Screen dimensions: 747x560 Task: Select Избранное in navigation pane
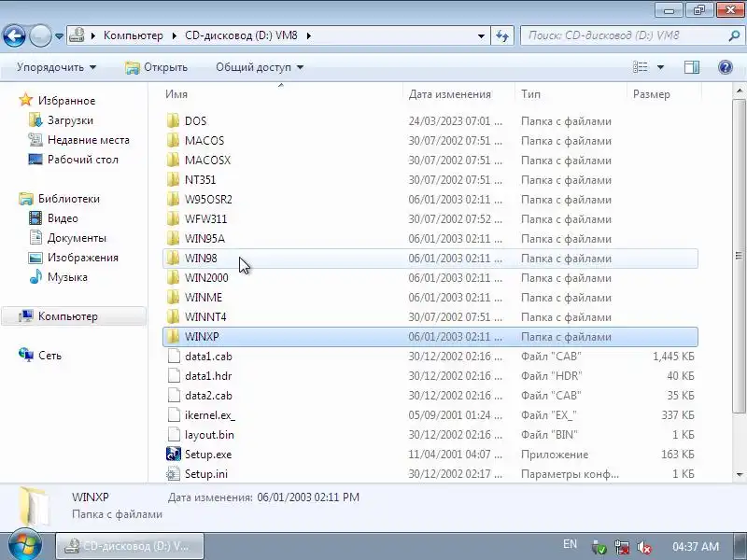(x=66, y=101)
